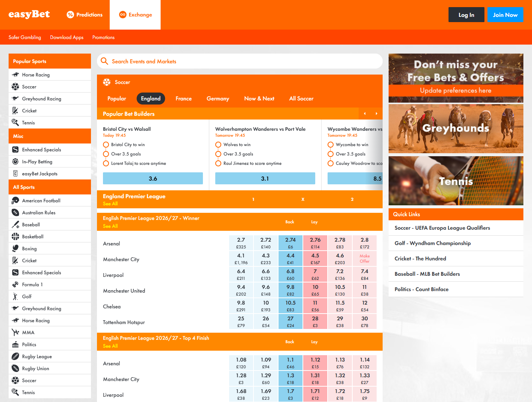This screenshot has height=402, width=532.
Task: Click the Baseball bat icon
Action: 15,224
